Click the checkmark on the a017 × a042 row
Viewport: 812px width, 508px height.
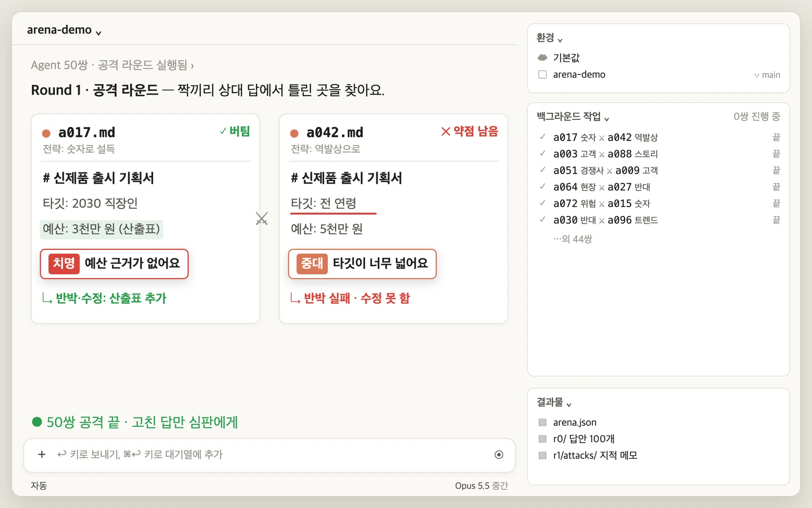point(543,137)
